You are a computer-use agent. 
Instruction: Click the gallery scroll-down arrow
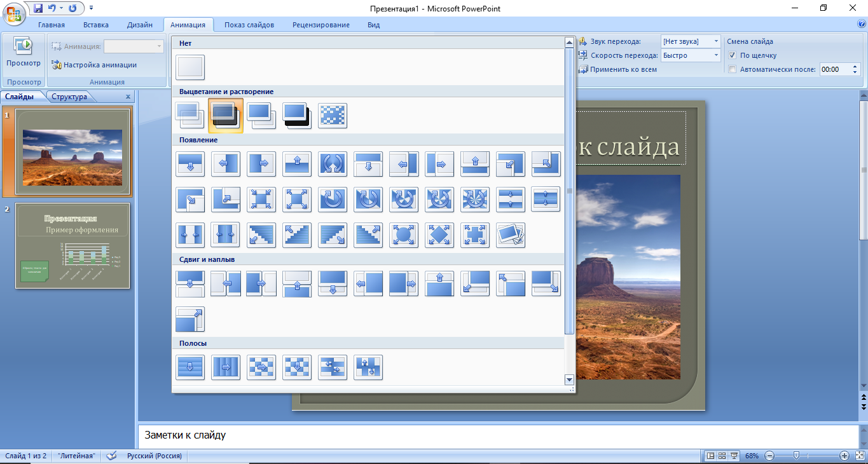coord(569,379)
